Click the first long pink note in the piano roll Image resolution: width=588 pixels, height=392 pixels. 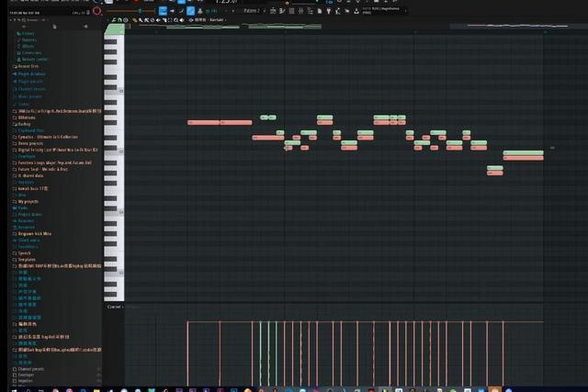(x=203, y=122)
